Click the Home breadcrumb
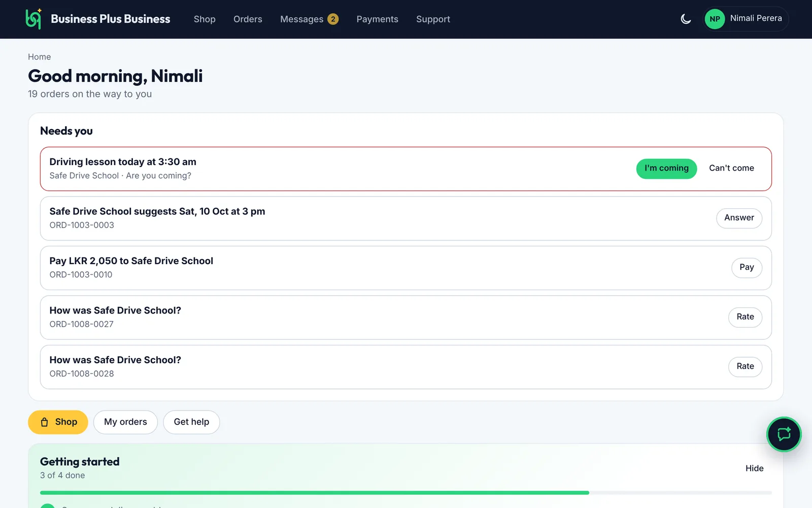 pos(39,57)
